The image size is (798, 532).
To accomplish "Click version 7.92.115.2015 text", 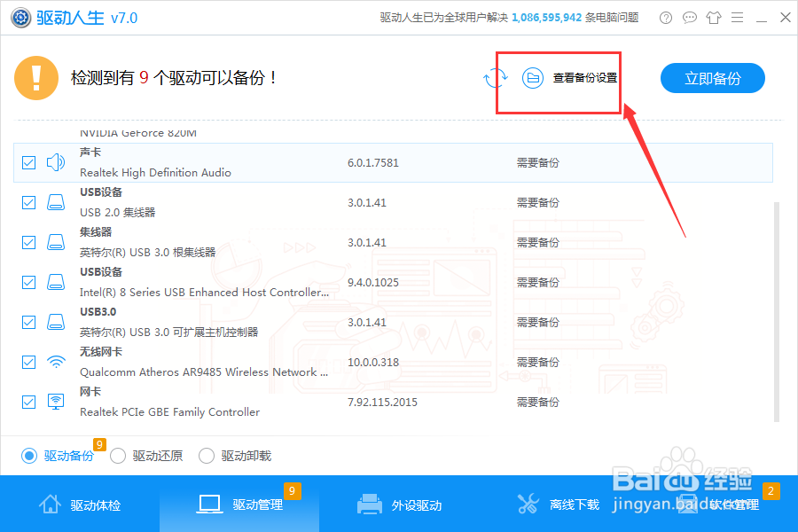I will pyautogui.click(x=382, y=403).
